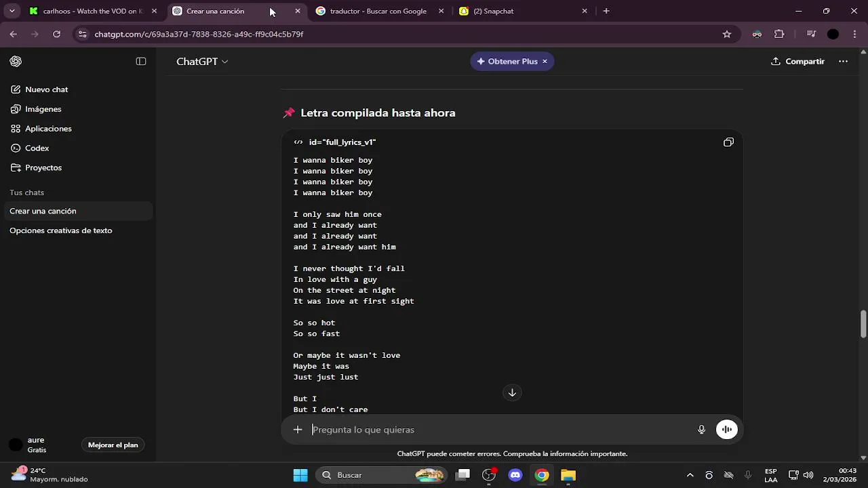Click the 'Tus chats' section label
The width and height of the screenshot is (868, 488).
pos(26,193)
